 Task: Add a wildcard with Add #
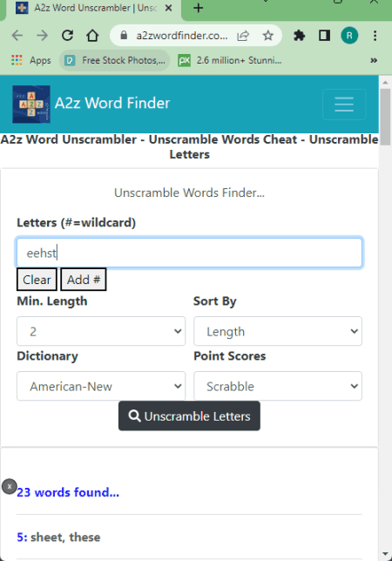pos(84,280)
